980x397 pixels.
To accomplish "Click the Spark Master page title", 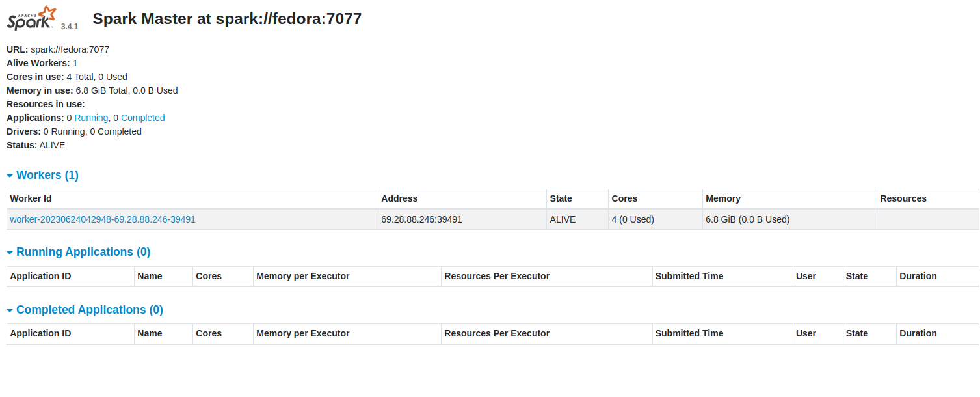I will point(227,19).
